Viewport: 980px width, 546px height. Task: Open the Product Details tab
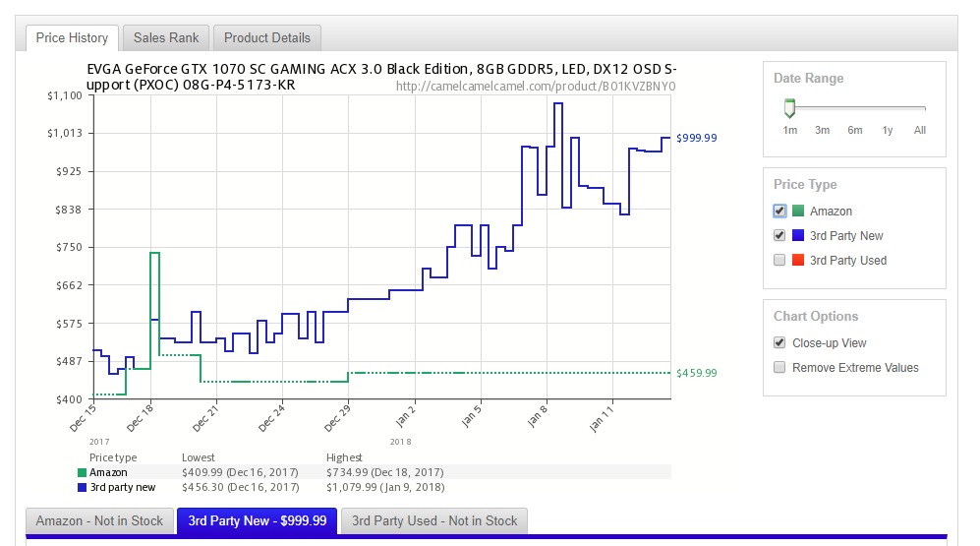click(267, 38)
